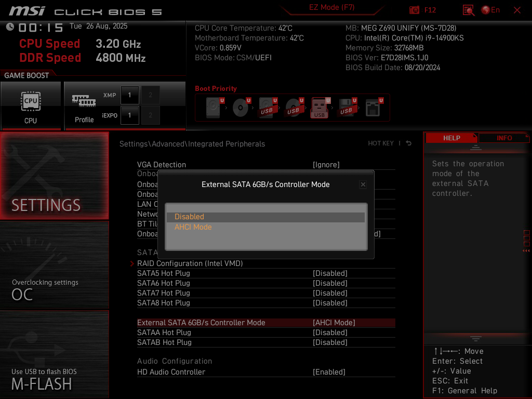Change language via the En globe icon
Image resolution: width=532 pixels, height=399 pixels.
coord(490,10)
